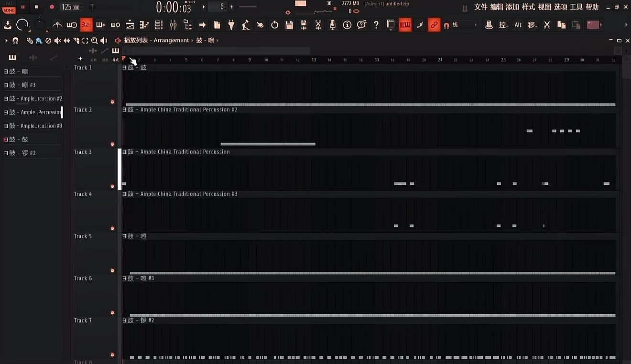
Task: Select the paint brush tool in playlist
Action: click(x=39, y=41)
